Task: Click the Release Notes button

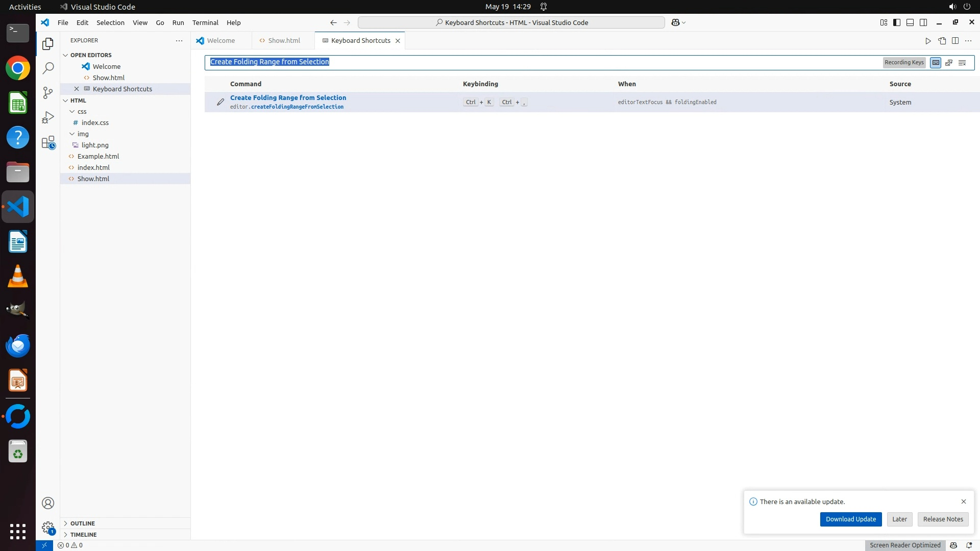Action: (x=943, y=519)
